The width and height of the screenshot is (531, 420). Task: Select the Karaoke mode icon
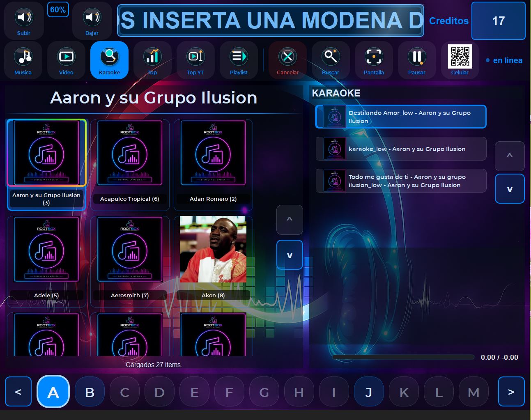109,60
